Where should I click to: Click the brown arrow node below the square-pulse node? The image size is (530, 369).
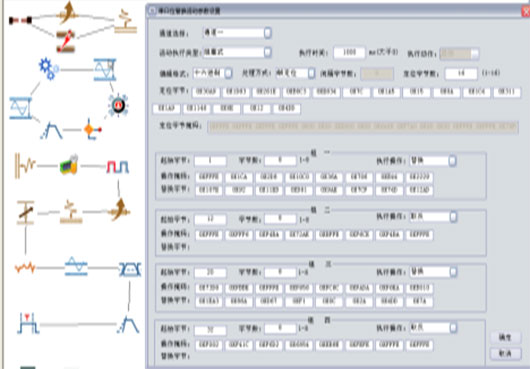tap(119, 210)
